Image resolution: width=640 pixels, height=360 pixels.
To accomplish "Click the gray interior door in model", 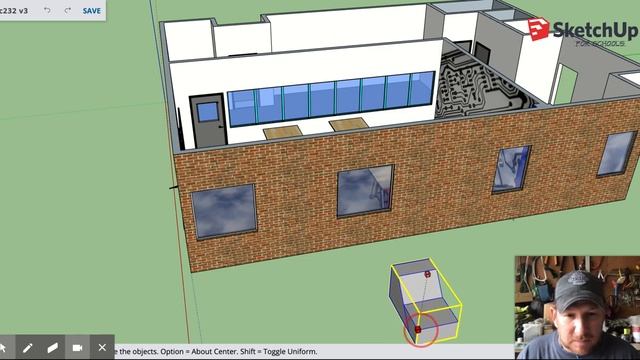I will point(208,121).
